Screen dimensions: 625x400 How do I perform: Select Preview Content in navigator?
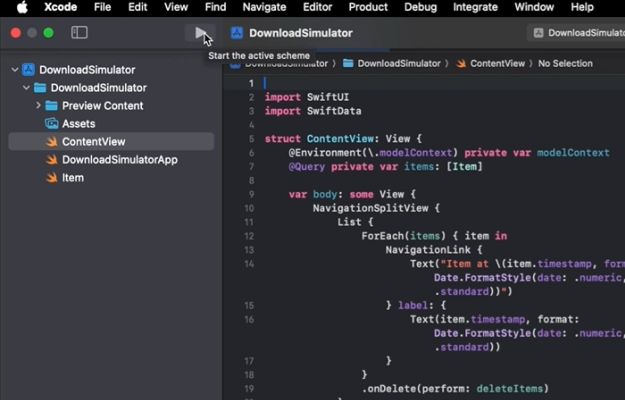click(x=102, y=106)
